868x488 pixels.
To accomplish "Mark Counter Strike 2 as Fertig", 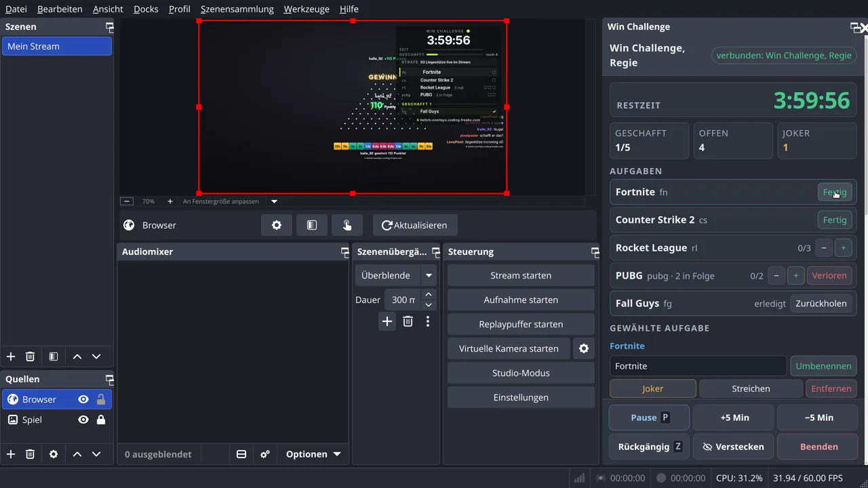I will click(x=835, y=220).
